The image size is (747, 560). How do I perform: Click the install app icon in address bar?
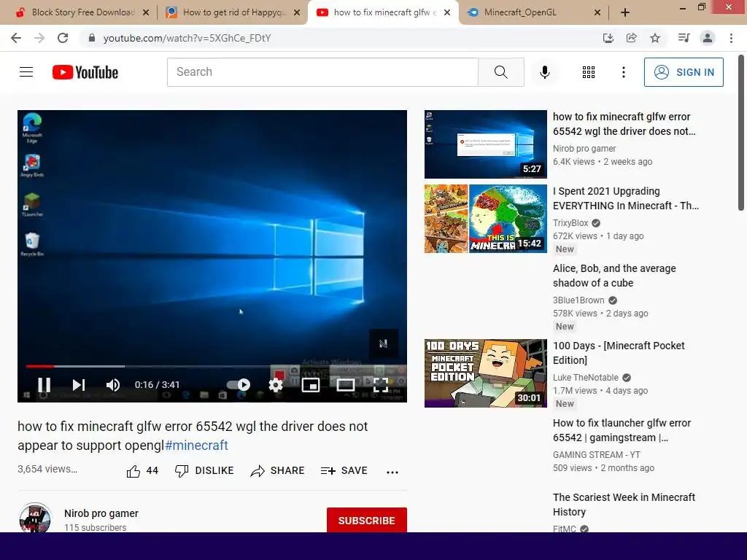point(608,38)
